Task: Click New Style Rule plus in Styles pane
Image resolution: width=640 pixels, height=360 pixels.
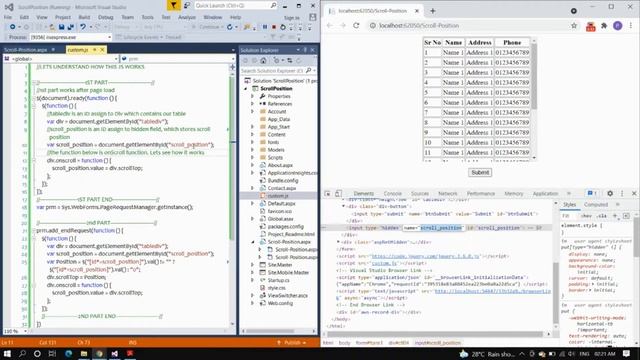Action: (615, 216)
